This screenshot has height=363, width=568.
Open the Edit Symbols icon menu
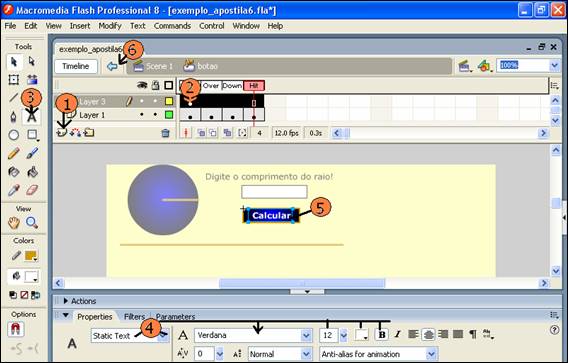(x=485, y=66)
